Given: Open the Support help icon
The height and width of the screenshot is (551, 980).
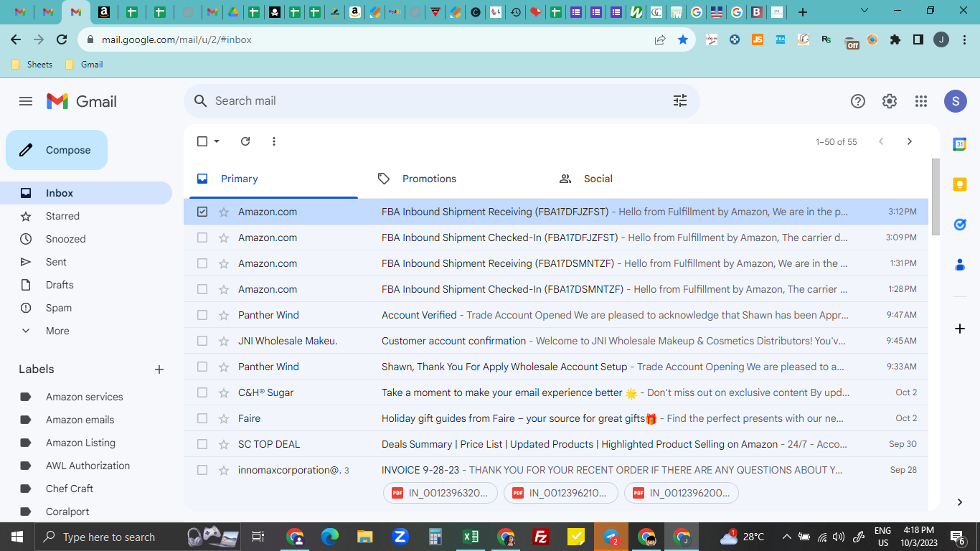Looking at the screenshot, I should [x=858, y=101].
